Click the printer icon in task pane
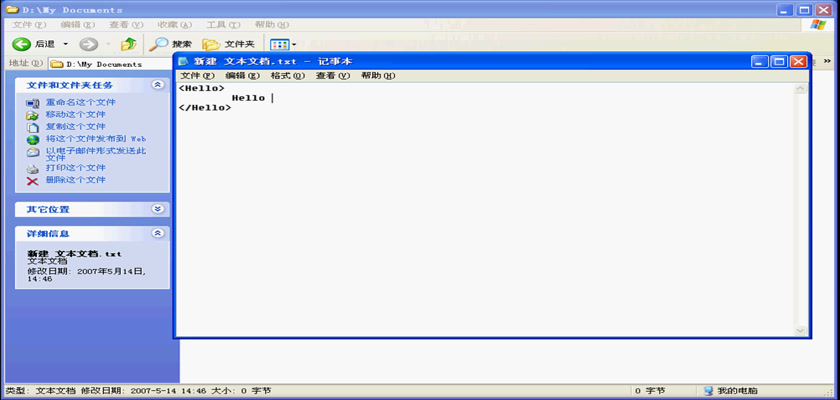The width and height of the screenshot is (840, 400). pyautogui.click(x=33, y=169)
